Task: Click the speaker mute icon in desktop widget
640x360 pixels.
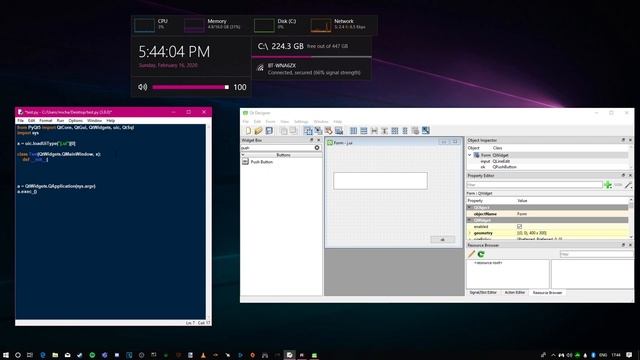Action: tap(142, 87)
